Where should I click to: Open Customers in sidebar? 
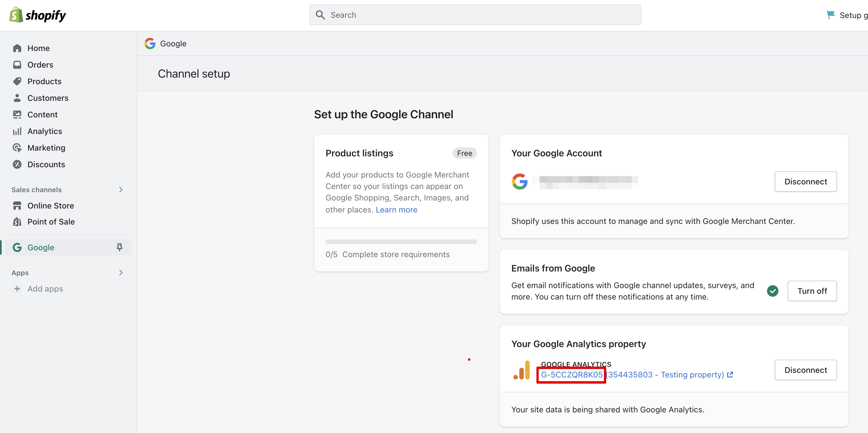click(x=48, y=98)
